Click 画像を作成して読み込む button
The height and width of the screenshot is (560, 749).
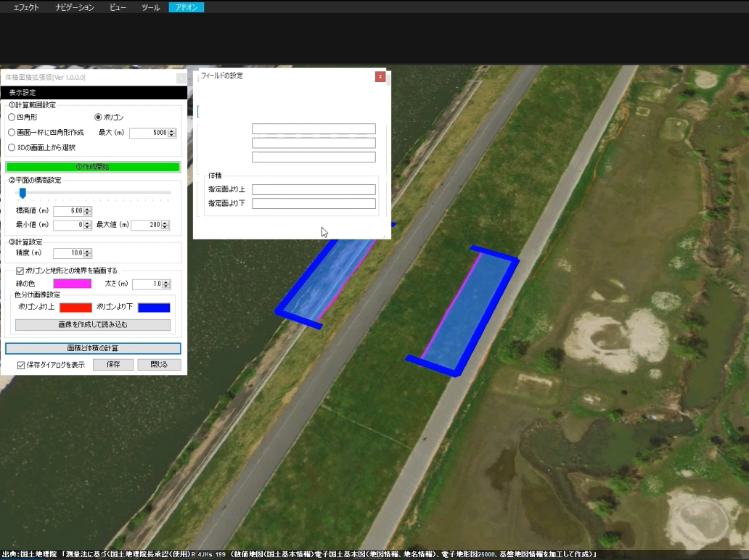(x=92, y=324)
